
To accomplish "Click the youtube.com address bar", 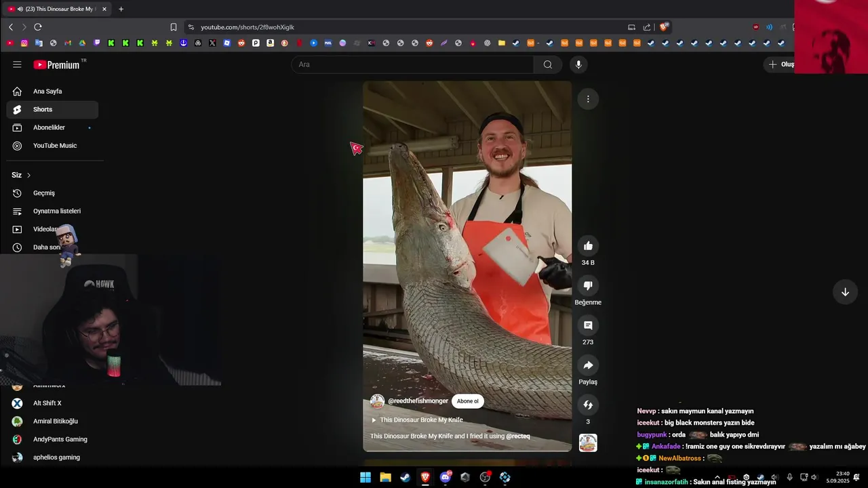I will tap(407, 27).
